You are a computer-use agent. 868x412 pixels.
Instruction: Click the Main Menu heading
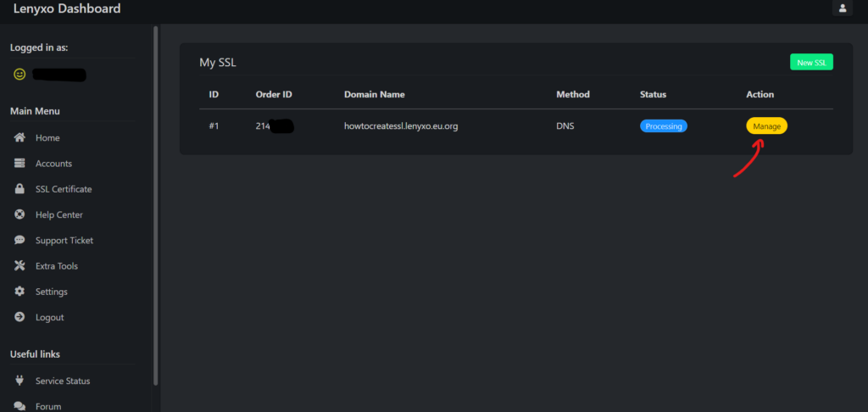[x=35, y=111]
